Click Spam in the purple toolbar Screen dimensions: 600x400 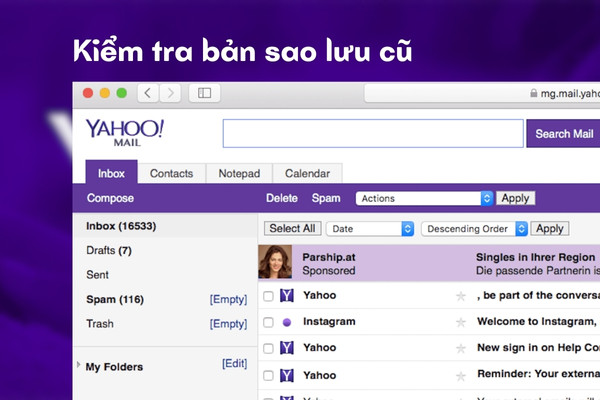(x=326, y=198)
